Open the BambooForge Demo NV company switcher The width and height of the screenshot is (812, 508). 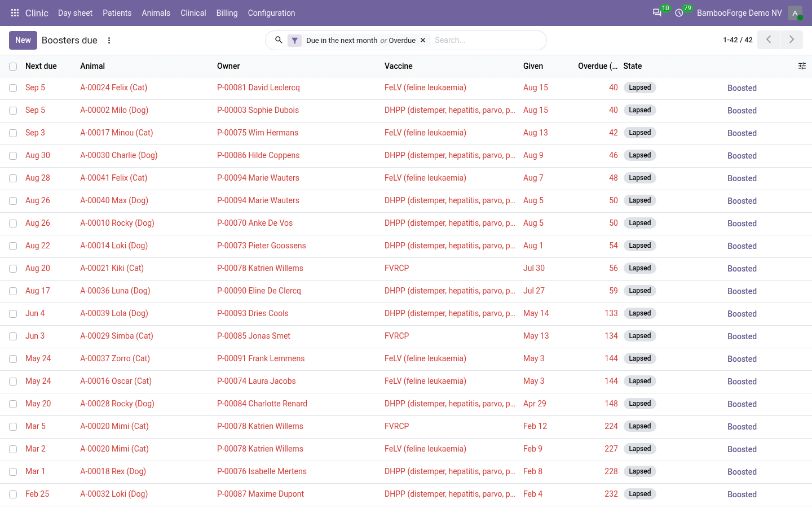point(739,13)
